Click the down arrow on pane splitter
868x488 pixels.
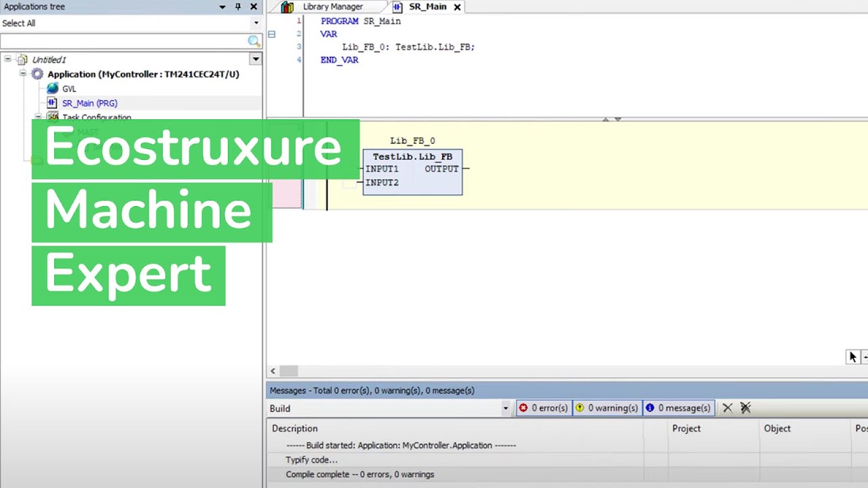pos(618,119)
